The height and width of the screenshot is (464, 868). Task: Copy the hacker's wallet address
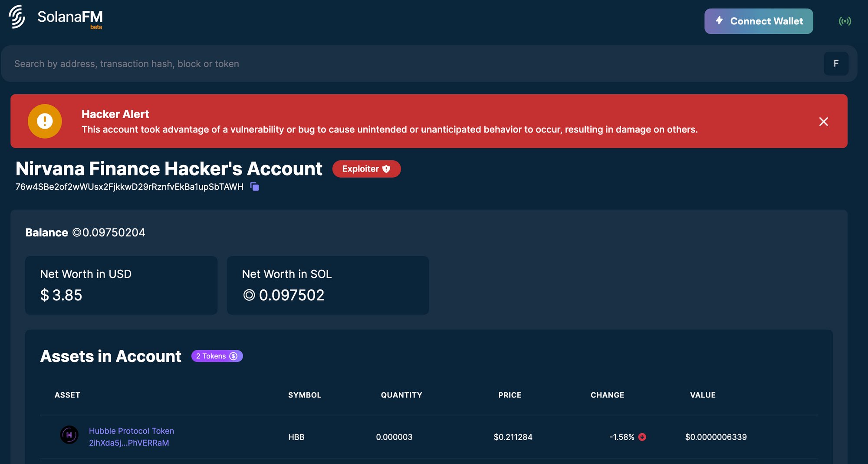(254, 186)
